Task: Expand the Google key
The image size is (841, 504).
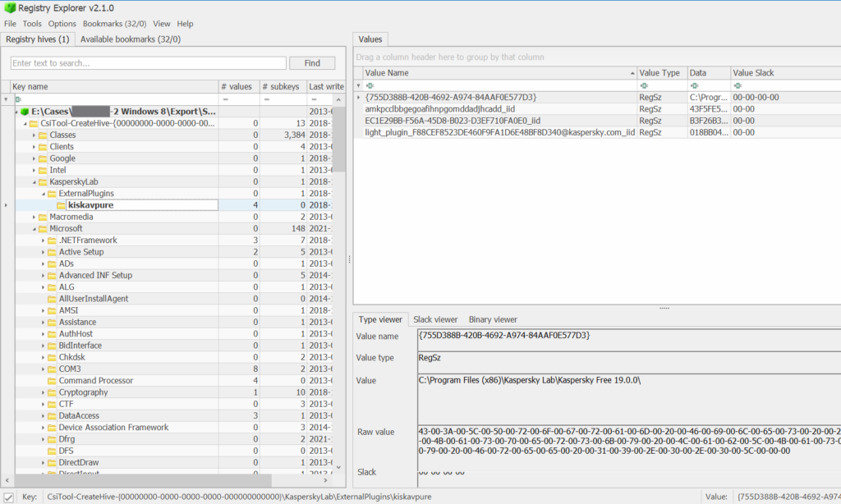Action: 34,158
